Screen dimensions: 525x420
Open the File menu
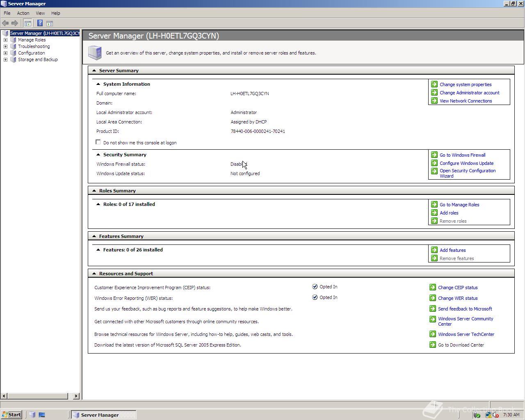click(7, 13)
